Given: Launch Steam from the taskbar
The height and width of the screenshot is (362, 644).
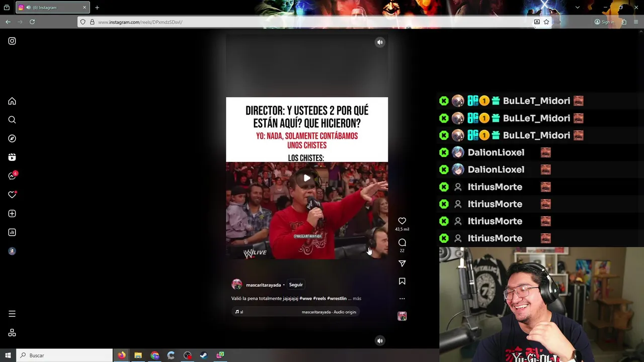Looking at the screenshot, I should tap(204, 355).
